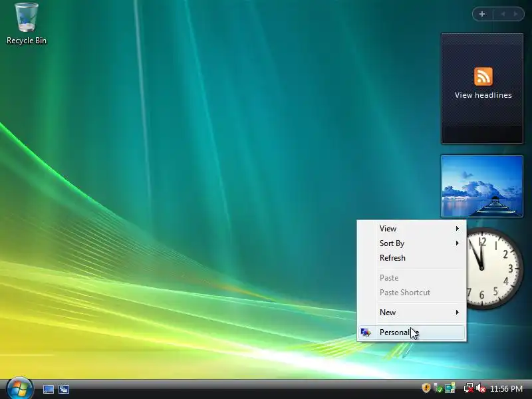The image size is (532, 399).
Task: Click the disconnected network tray icon
Action: click(469, 388)
